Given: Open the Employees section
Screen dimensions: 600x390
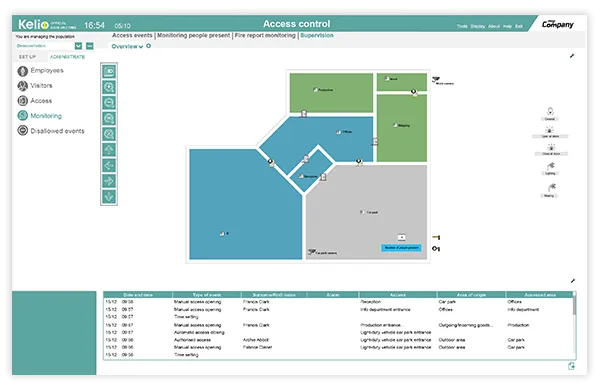Looking at the screenshot, I should (40, 70).
